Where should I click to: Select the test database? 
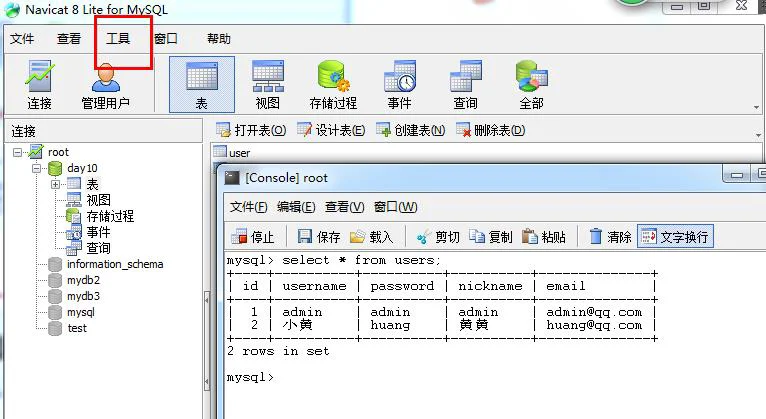click(x=77, y=328)
